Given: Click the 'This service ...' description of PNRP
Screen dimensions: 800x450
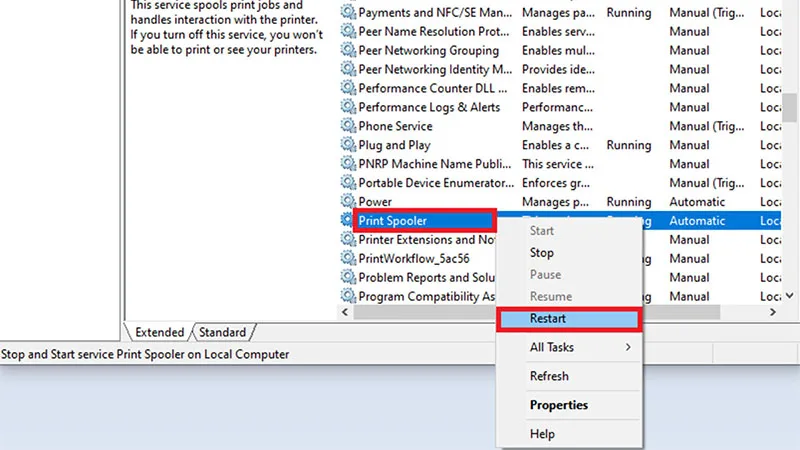Looking at the screenshot, I should pyautogui.click(x=558, y=164).
